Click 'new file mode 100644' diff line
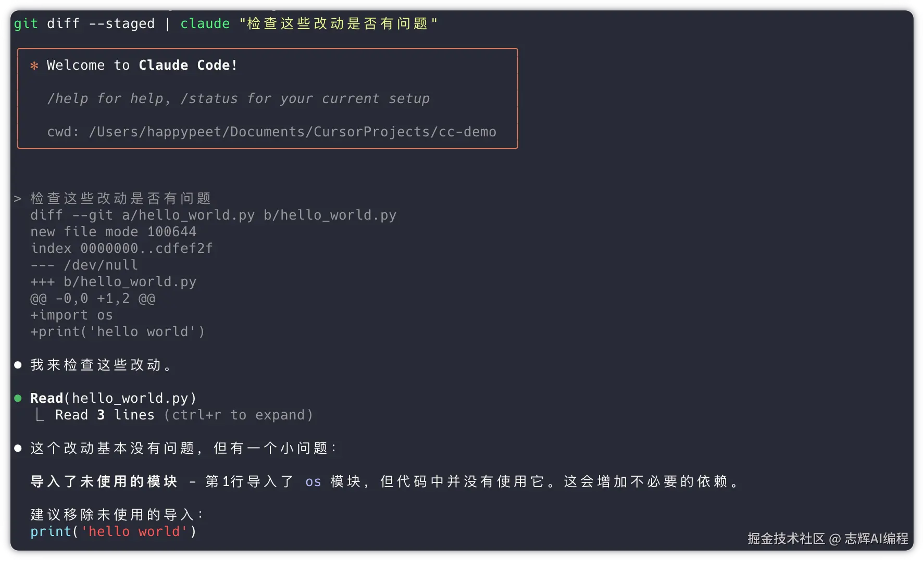Image resolution: width=924 pixels, height=561 pixels. click(x=113, y=232)
